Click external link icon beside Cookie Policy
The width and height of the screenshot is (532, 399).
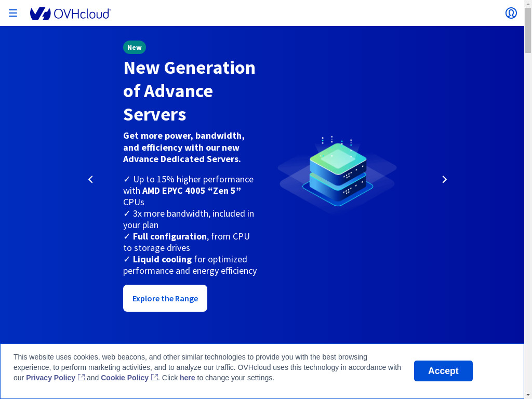tap(155, 378)
